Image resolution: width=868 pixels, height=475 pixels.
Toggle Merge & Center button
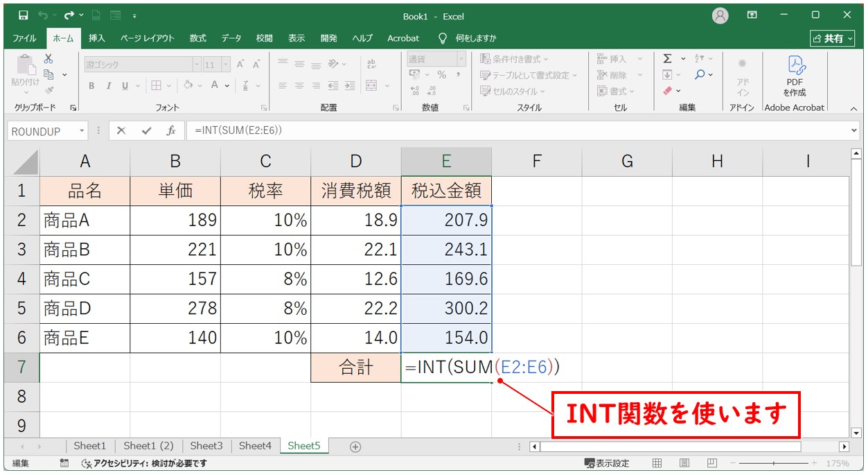point(371,86)
